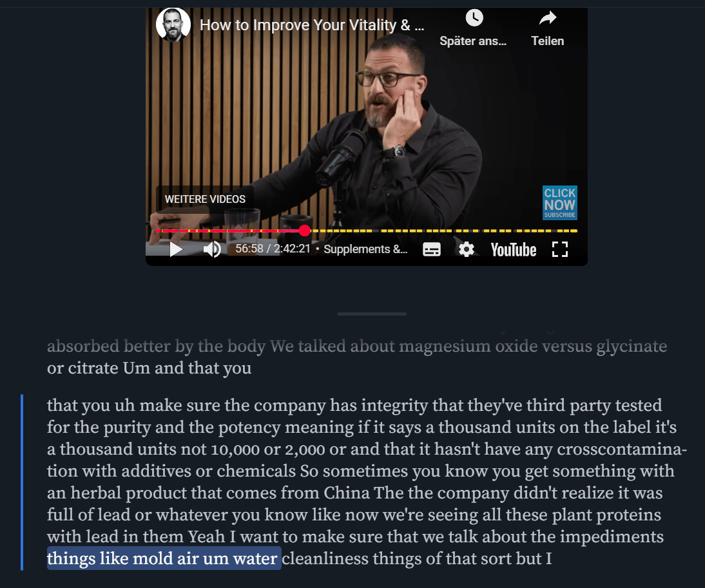The width and height of the screenshot is (705, 588).
Task: Click the gray drag handle below video
Action: (372, 314)
